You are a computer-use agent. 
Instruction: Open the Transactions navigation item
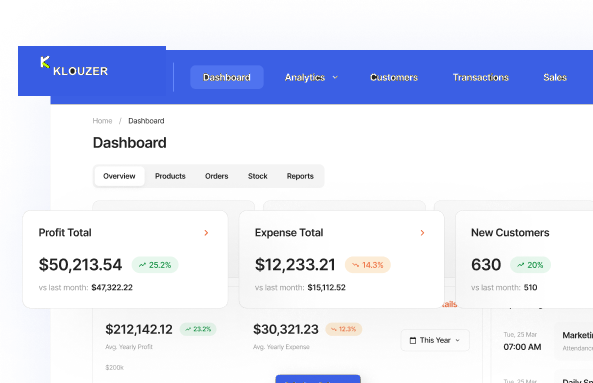point(481,78)
